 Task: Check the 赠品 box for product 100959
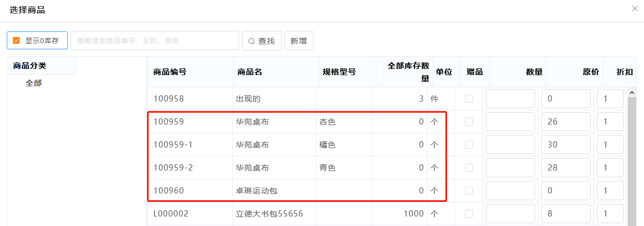point(469,122)
